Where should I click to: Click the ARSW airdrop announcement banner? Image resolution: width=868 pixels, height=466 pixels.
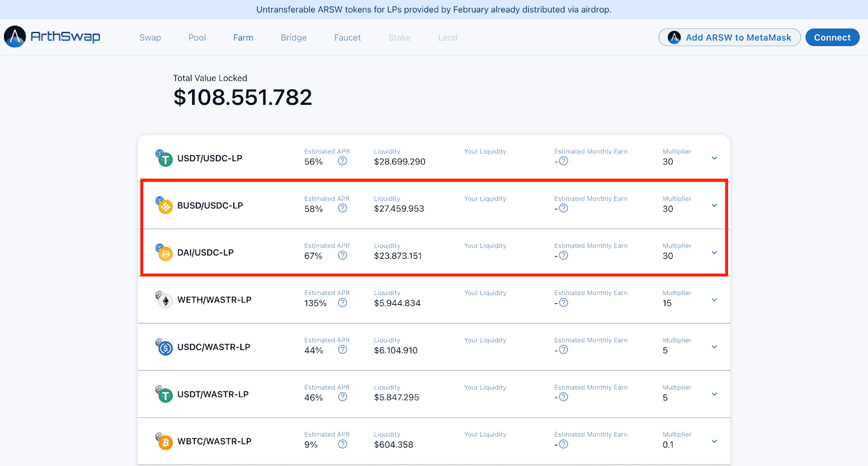coord(434,10)
